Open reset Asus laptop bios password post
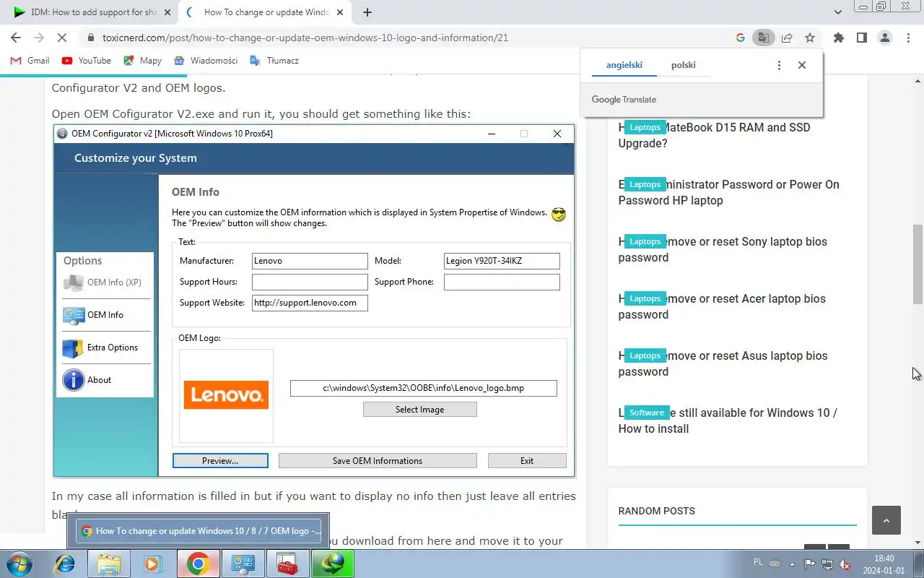Viewport: 924px width, 578px height. [x=723, y=363]
